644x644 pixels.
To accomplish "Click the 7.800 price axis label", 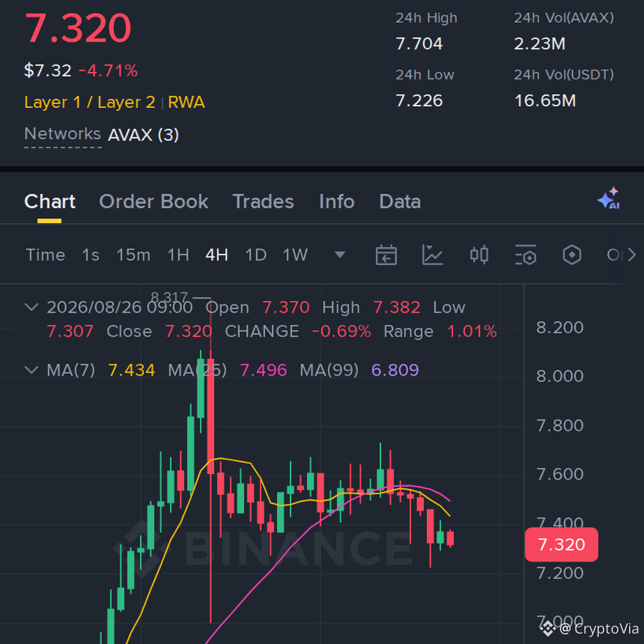I will [x=560, y=426].
